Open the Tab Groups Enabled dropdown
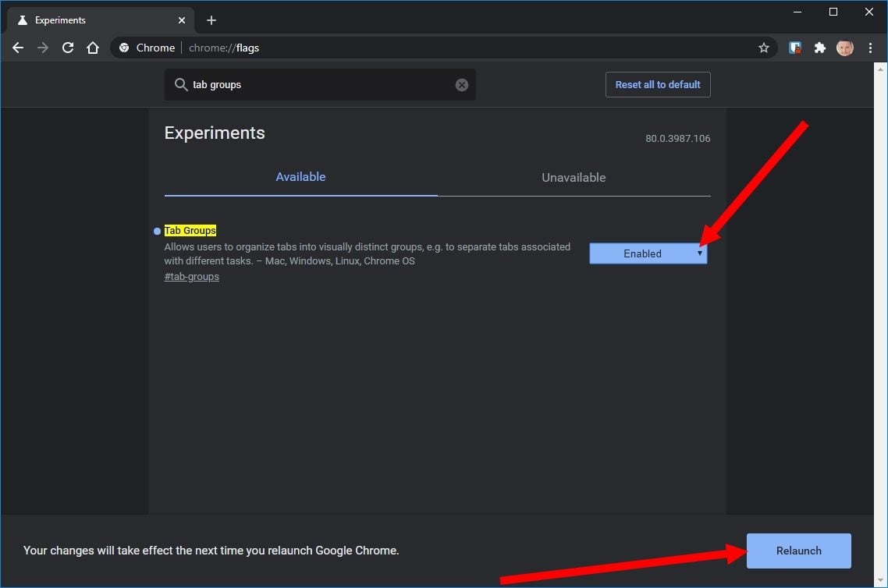Viewport: 888px width, 588px height. [648, 253]
